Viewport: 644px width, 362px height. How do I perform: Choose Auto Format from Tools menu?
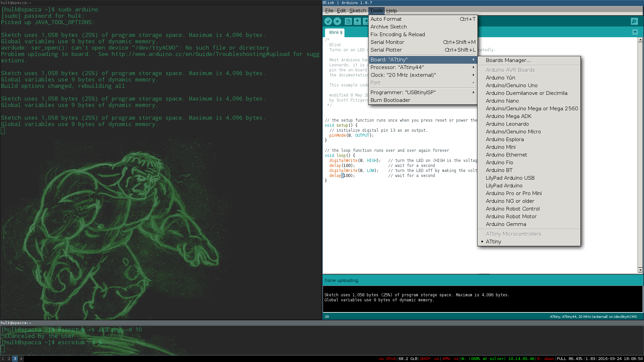423,19
